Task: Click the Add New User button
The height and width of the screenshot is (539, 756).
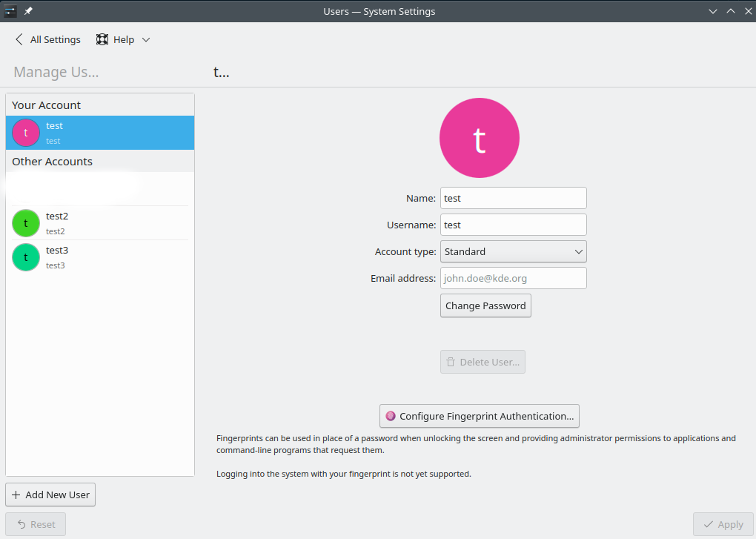Action: (50, 495)
